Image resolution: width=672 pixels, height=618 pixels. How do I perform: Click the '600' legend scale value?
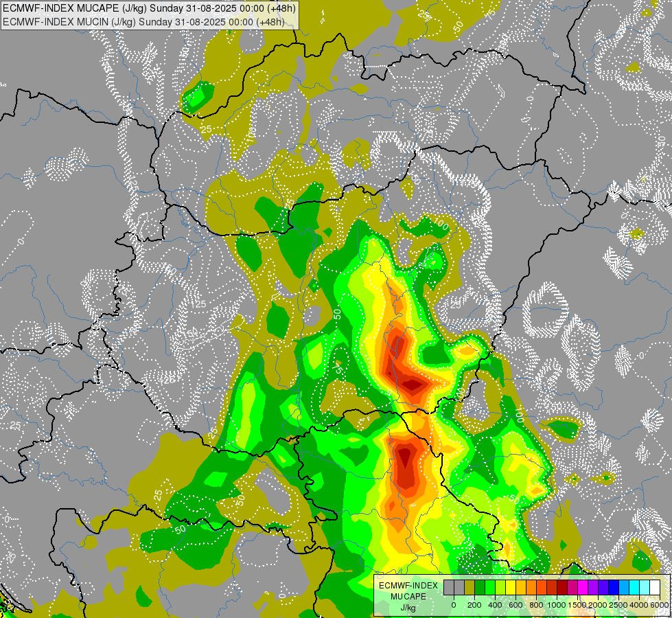point(515,605)
